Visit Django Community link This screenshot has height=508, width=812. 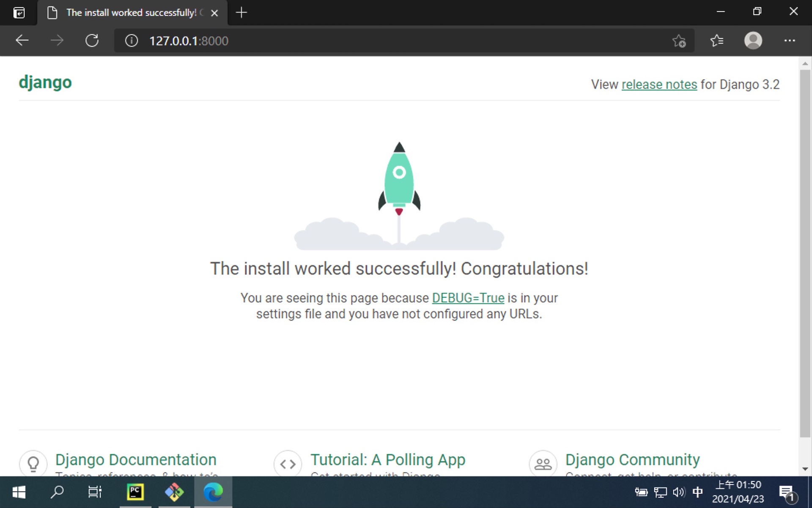coord(632,460)
